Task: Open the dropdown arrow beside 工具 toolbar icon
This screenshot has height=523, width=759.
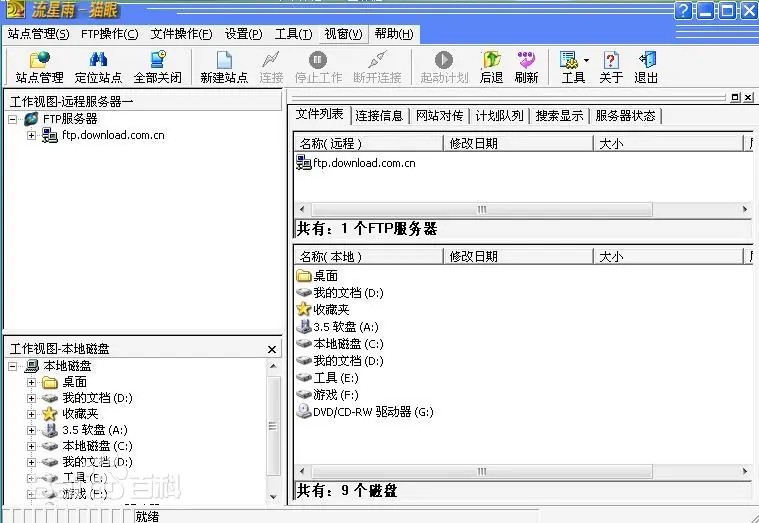Action: [x=586, y=61]
